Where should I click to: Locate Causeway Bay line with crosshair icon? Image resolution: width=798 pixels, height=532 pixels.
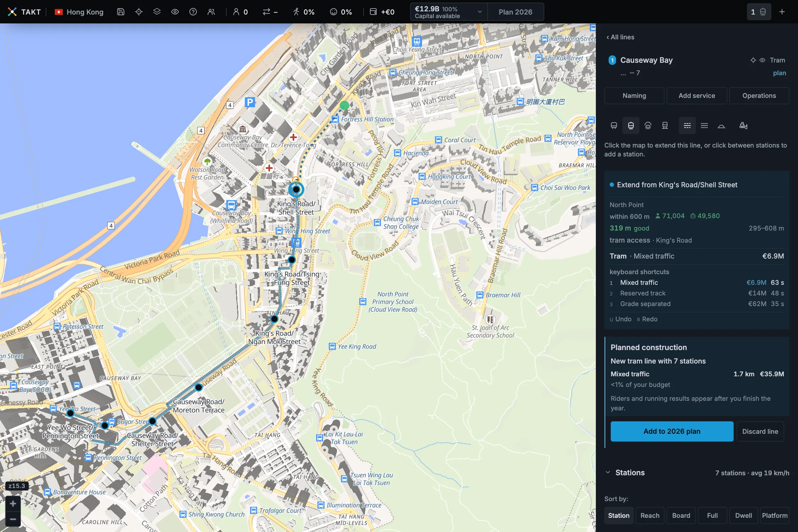point(753,60)
